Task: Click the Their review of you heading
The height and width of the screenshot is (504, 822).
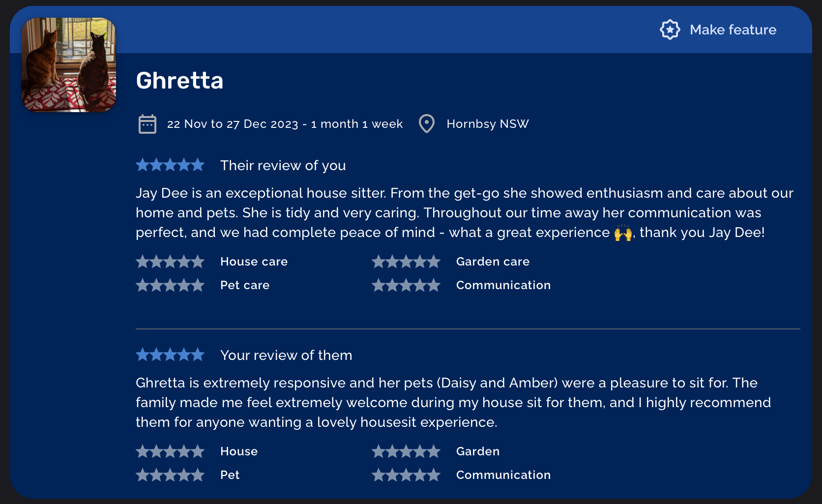Action: (x=283, y=165)
